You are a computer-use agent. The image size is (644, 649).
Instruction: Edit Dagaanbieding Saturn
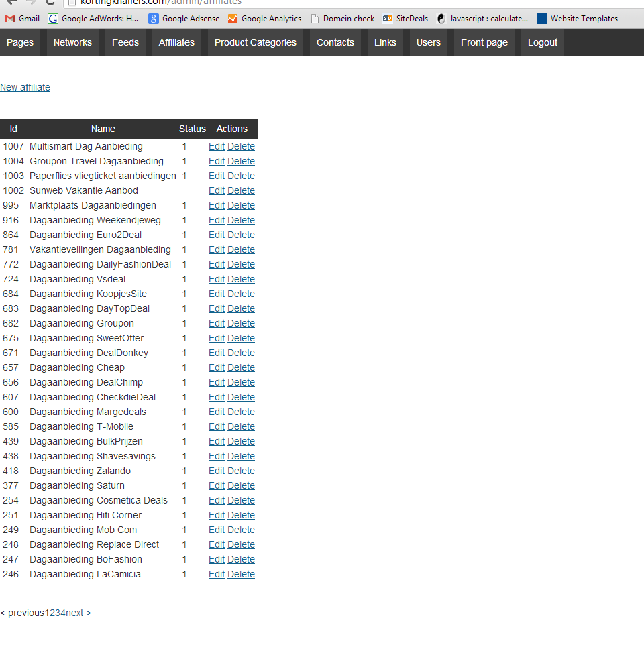tap(216, 486)
